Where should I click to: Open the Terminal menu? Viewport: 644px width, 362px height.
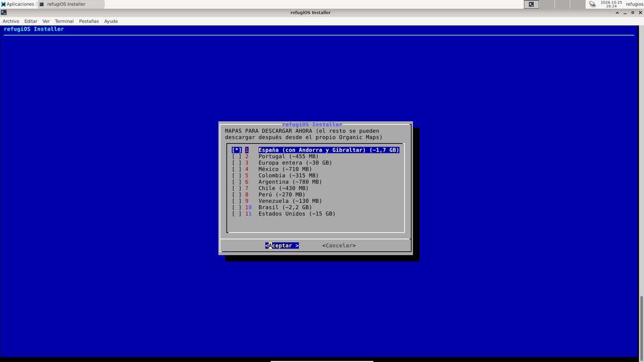pyautogui.click(x=64, y=21)
